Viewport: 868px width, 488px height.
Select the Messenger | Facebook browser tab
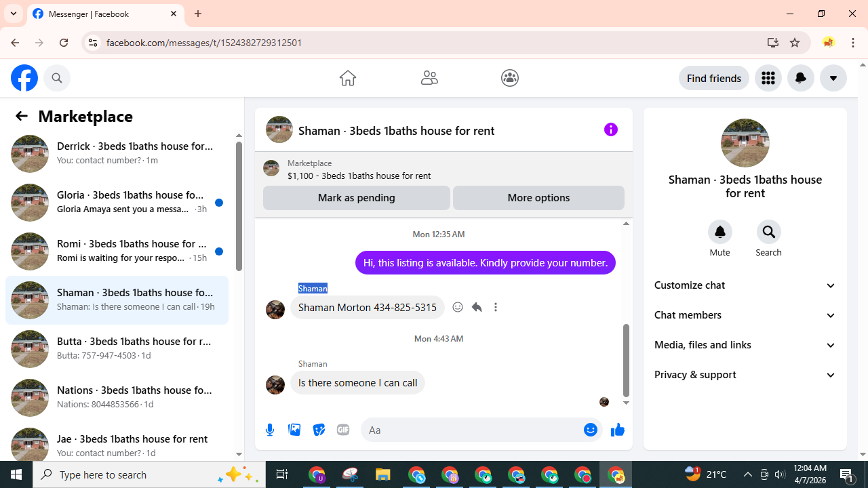pos(105,14)
